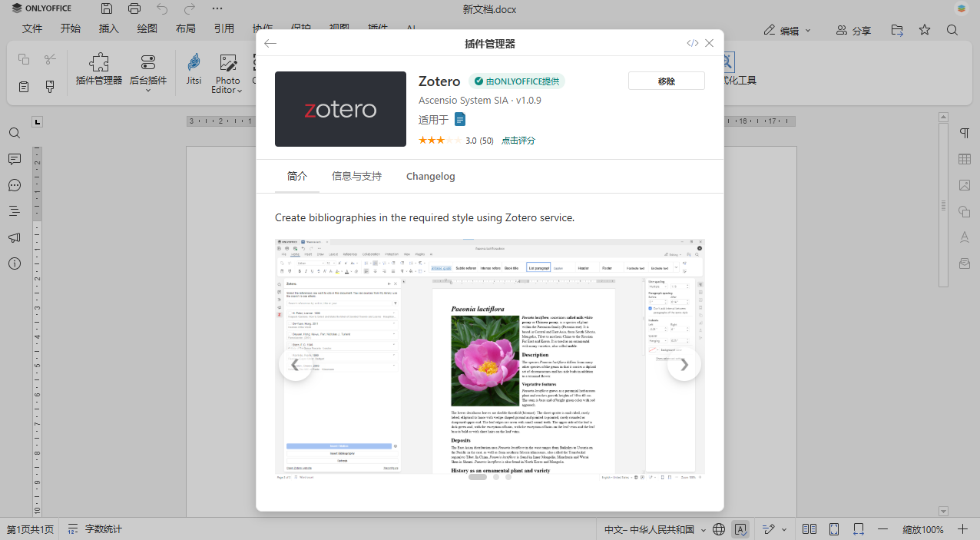Click the tab stop selector at ruler corner
The image size is (980, 540).
tap(38, 121)
